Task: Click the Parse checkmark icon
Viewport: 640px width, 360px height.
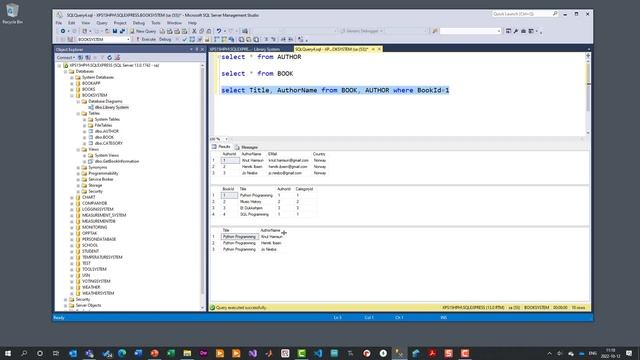Action: [x=184, y=40]
